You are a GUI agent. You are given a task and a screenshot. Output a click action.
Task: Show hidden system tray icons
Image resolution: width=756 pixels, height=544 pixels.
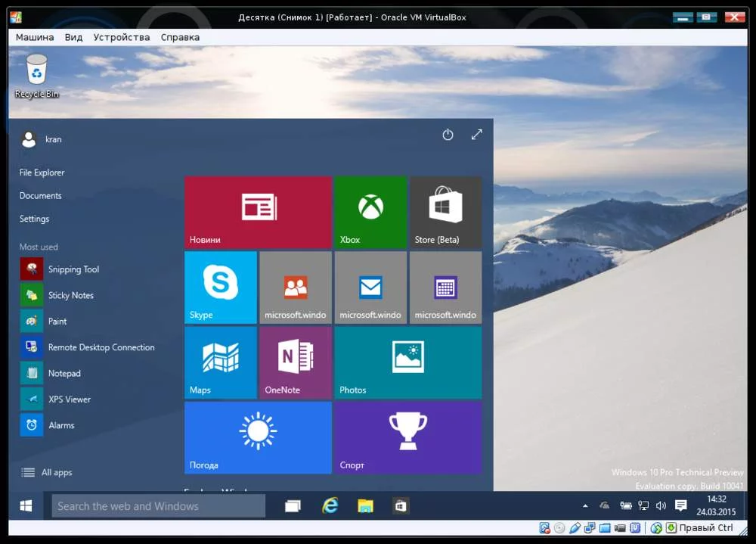[x=584, y=505]
